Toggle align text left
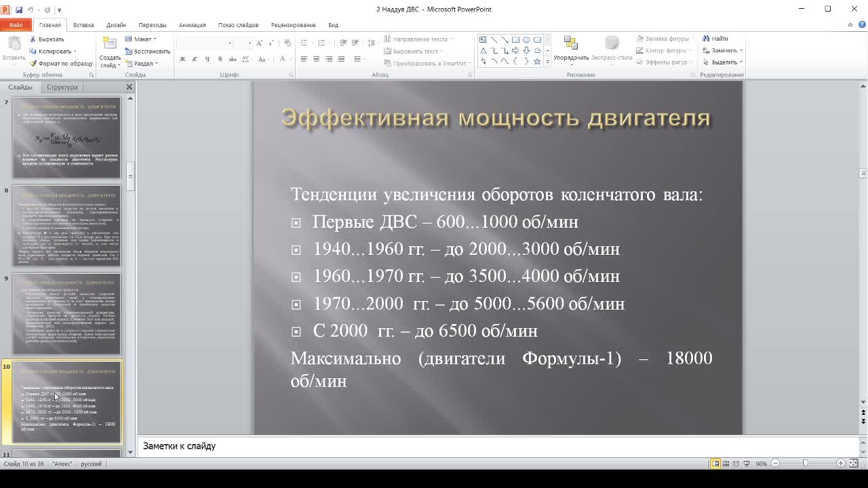This screenshot has height=488, width=868. pyautogui.click(x=304, y=59)
